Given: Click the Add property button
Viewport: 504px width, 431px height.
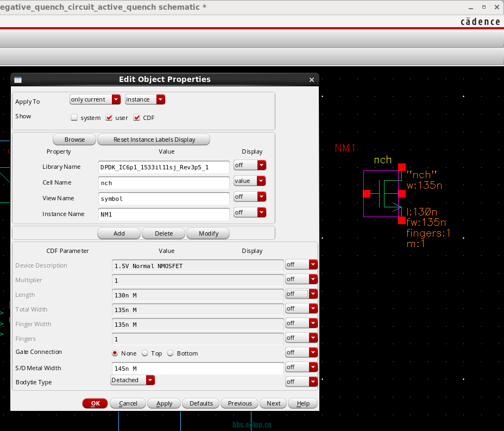Looking at the screenshot, I should (119, 233).
